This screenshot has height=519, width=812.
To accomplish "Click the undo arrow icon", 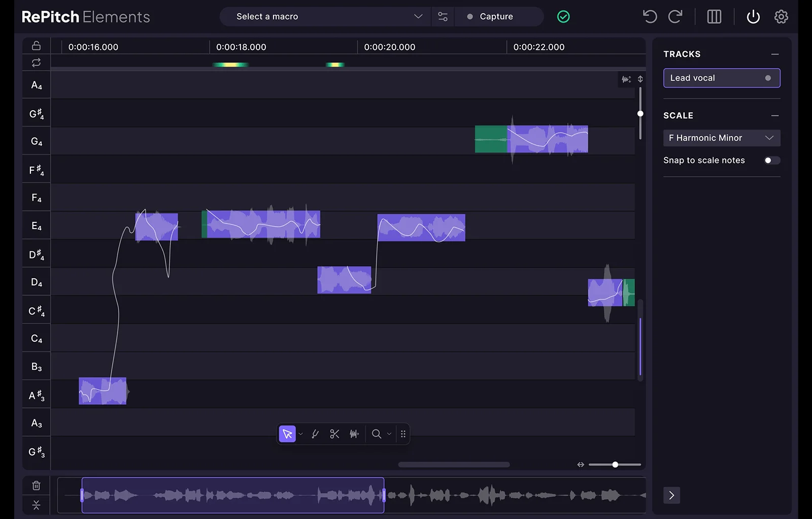I will pos(650,17).
